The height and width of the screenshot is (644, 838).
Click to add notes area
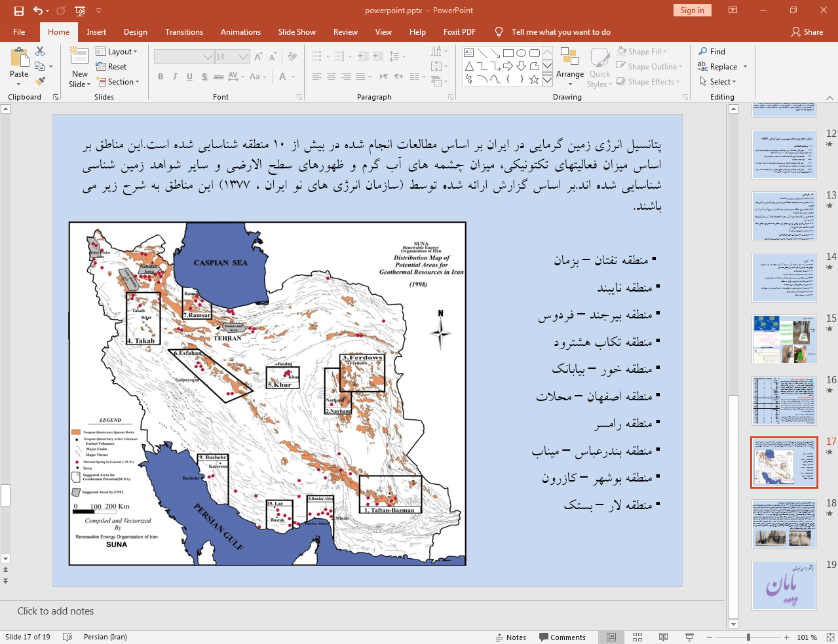tap(56, 611)
